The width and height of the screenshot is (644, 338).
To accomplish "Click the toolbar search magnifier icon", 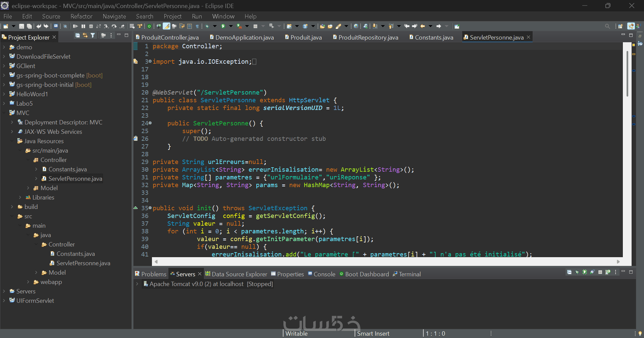I will tap(607, 26).
